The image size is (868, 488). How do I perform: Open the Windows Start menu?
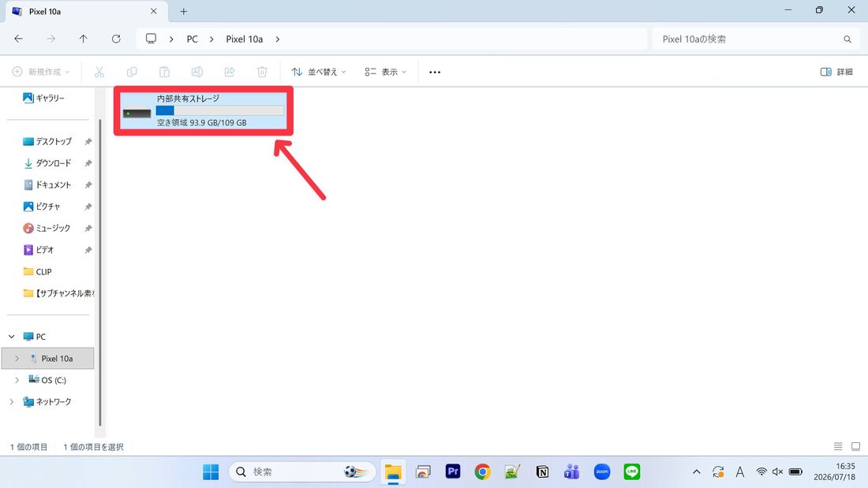(x=211, y=472)
